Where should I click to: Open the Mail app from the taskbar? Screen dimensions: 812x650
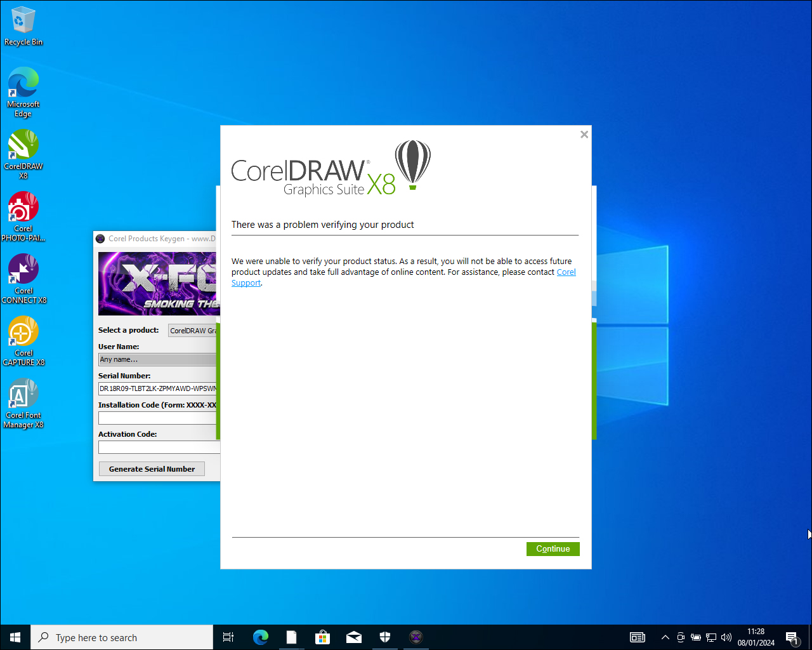click(354, 637)
